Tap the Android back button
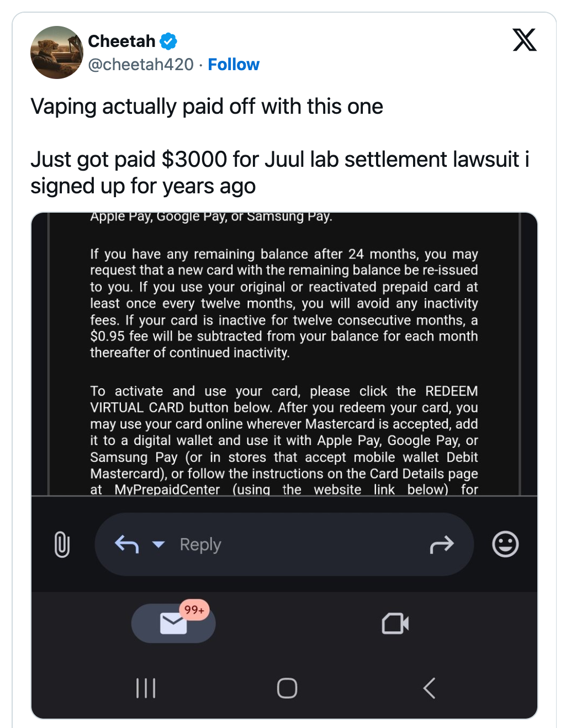This screenshot has height=728, width=571. (x=429, y=688)
